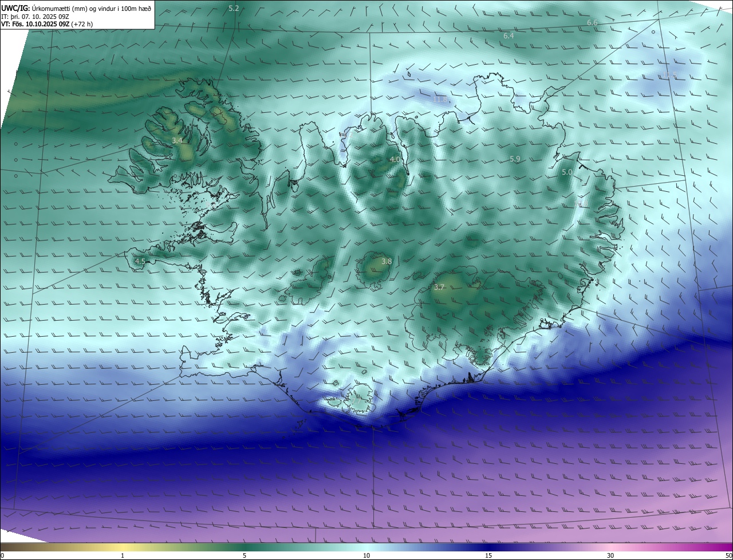Click the 11.8 value label off north coast
Viewport: 733px width, 560px height.
click(x=440, y=100)
